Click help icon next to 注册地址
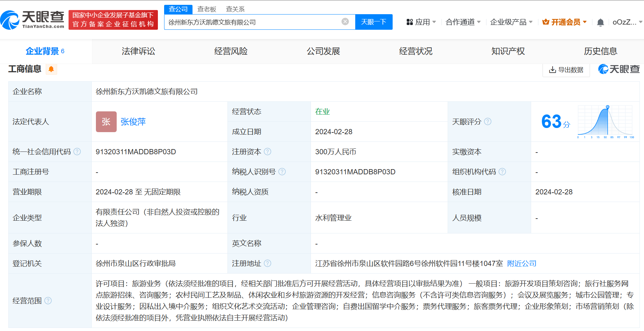Image resolution: width=644 pixels, height=331 pixels. coord(268,264)
